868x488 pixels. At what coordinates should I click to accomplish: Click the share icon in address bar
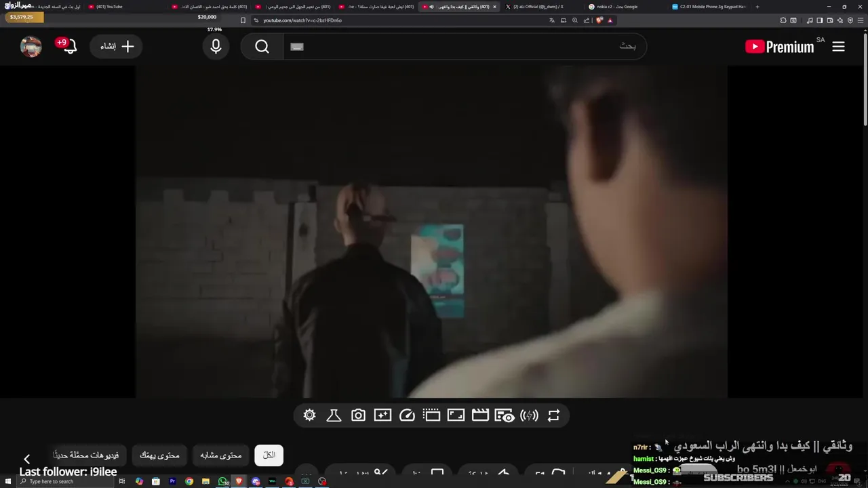point(587,20)
